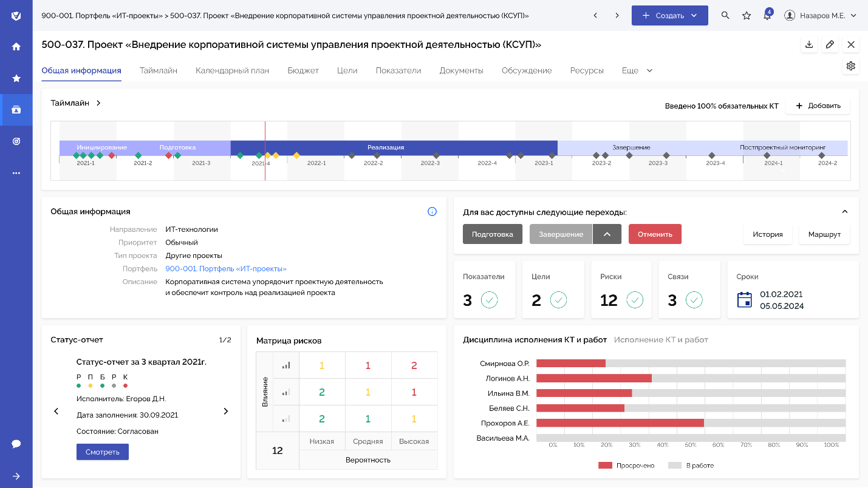Click the search magnifier in the top bar
Image resolution: width=868 pixels, height=488 pixels.
click(725, 15)
